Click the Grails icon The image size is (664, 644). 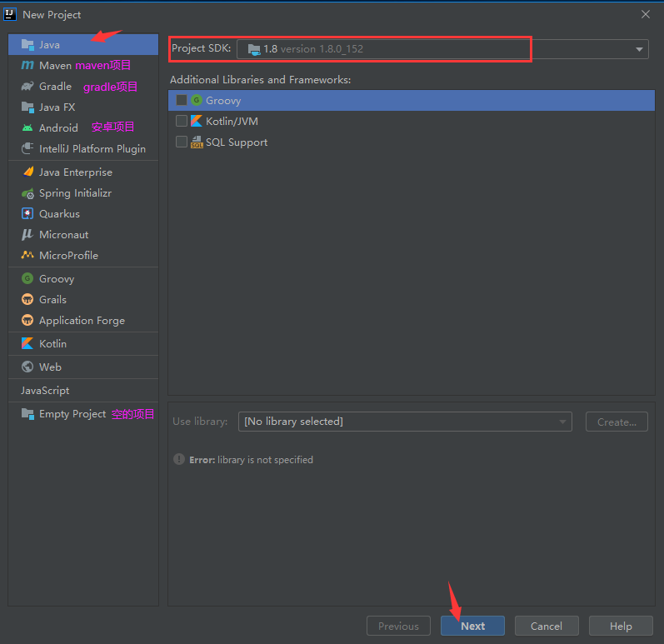pyautogui.click(x=27, y=299)
